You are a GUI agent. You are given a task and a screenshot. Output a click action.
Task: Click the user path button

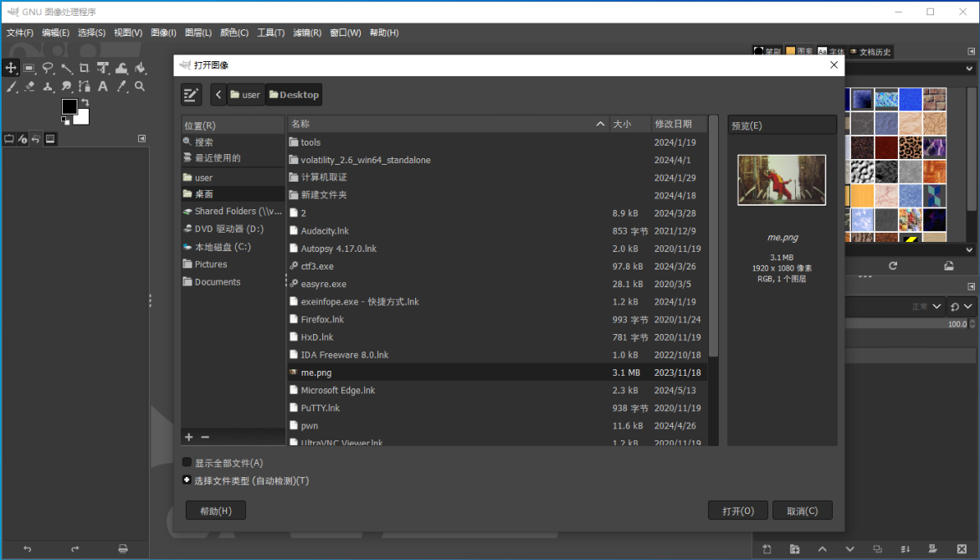pos(245,95)
